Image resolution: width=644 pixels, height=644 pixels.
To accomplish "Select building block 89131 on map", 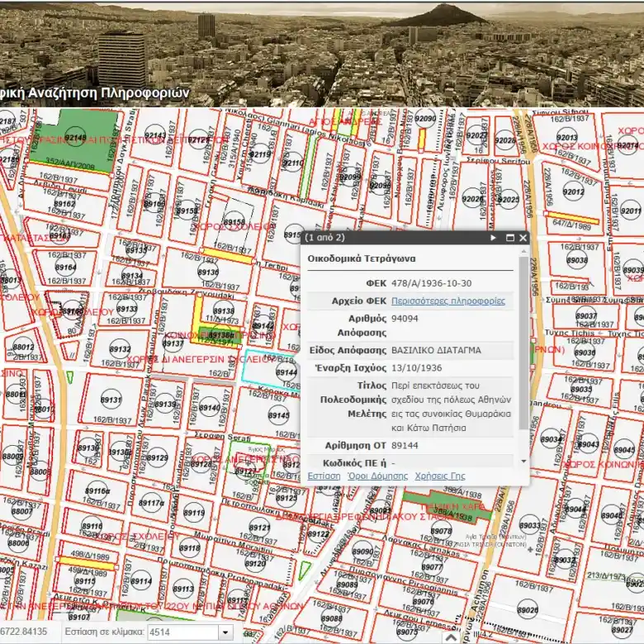I will (x=111, y=400).
